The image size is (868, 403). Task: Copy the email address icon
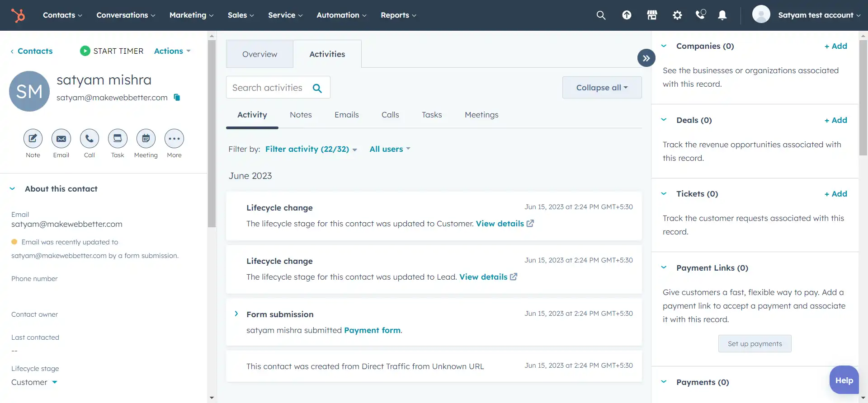[x=177, y=98]
